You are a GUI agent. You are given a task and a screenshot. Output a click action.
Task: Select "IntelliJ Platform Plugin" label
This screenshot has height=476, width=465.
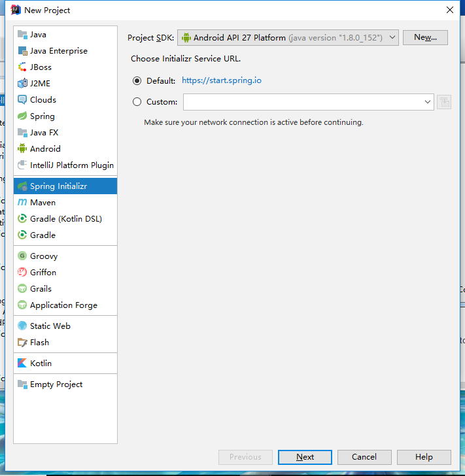[x=72, y=165]
